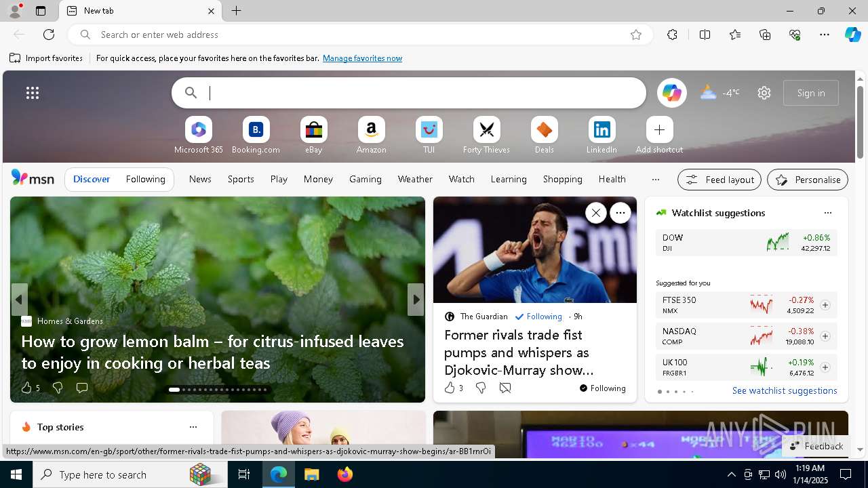This screenshot has width=868, height=488.
Task: Open Top stories more options
Action: click(x=193, y=427)
